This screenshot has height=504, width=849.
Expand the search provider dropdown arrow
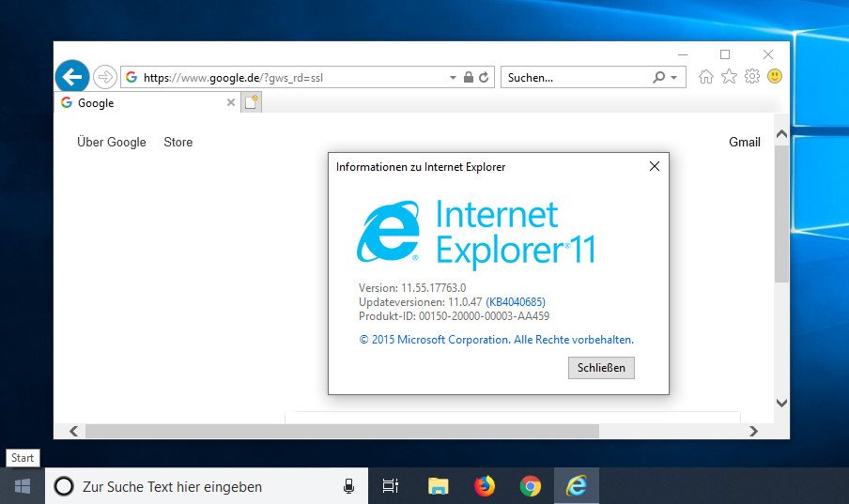coord(674,77)
